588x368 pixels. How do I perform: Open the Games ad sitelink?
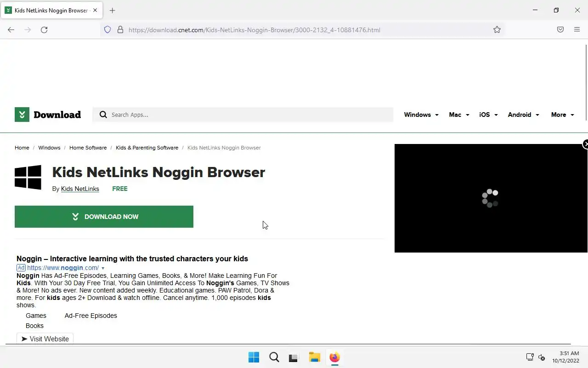tap(36, 316)
